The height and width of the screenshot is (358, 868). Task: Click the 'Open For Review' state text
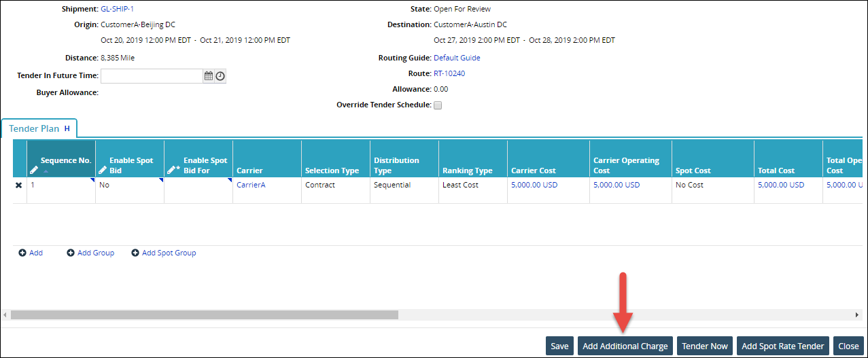coord(462,9)
